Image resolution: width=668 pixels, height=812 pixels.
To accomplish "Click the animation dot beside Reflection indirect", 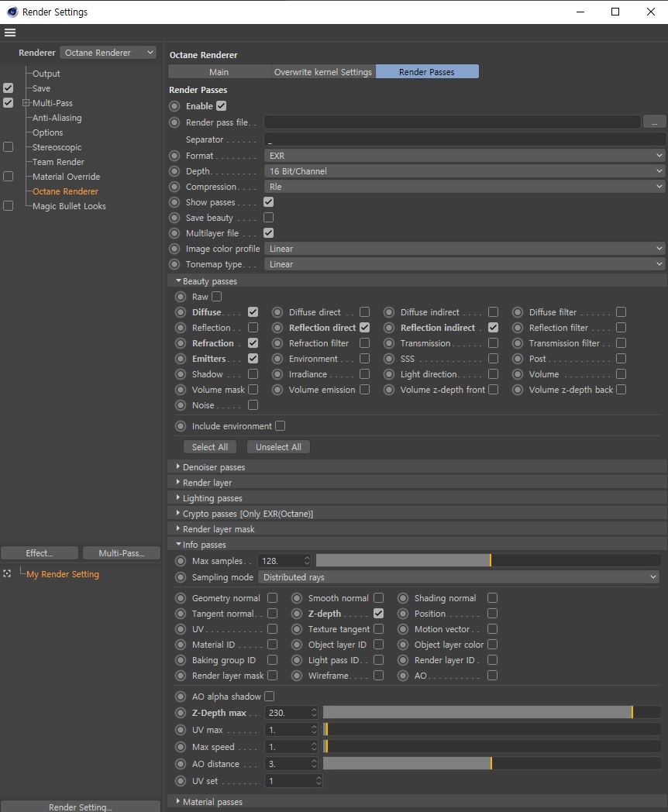I will (x=389, y=328).
